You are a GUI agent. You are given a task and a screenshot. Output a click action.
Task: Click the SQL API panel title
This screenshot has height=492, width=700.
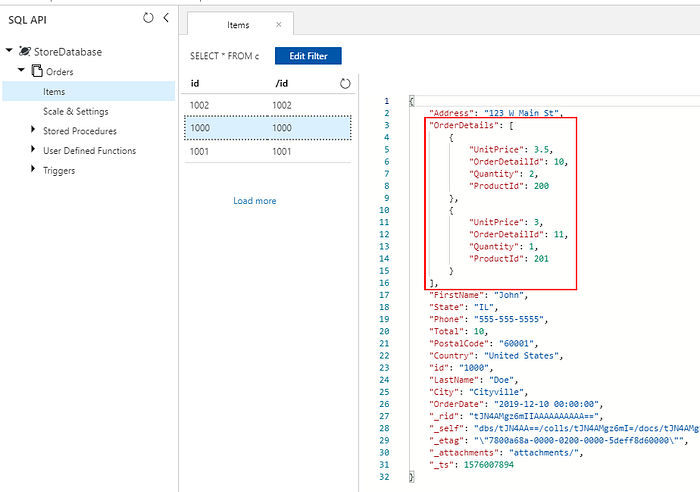(x=27, y=20)
